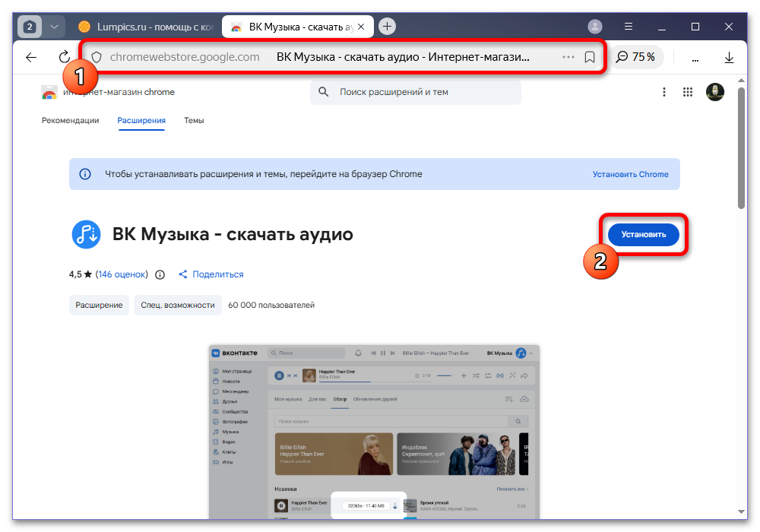The width and height of the screenshot is (760, 532).
Task: Open the Google apps grid
Action: (x=687, y=92)
